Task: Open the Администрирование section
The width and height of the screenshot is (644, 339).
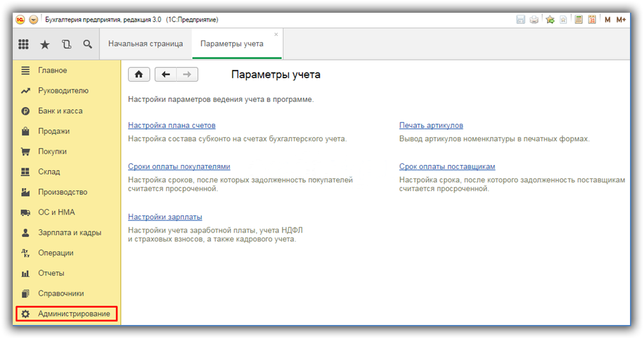Action: click(66, 314)
